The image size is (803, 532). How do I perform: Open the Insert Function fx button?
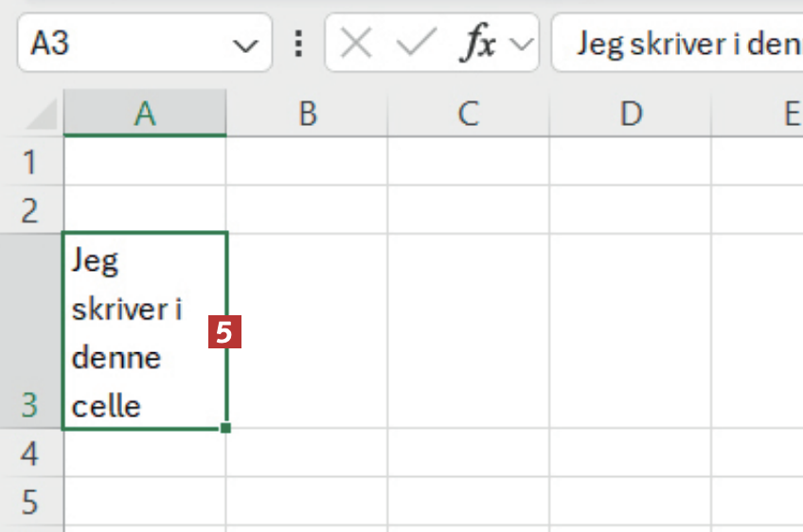tap(477, 44)
